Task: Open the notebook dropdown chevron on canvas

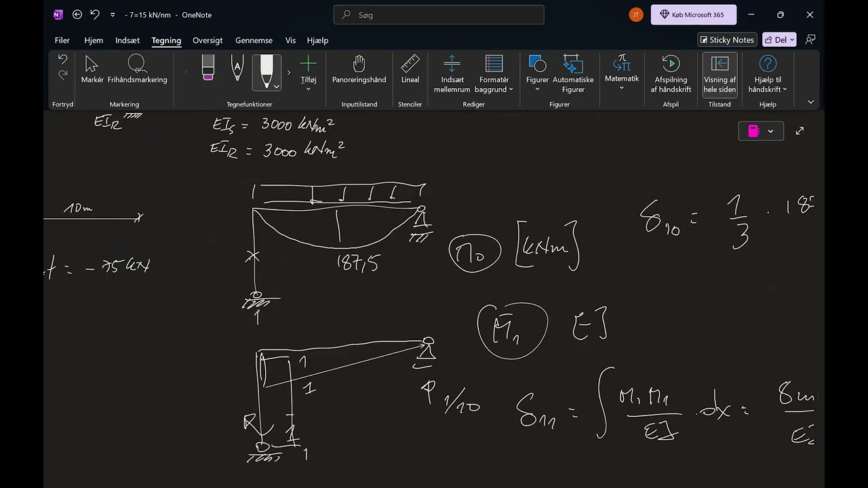Action: (x=770, y=131)
